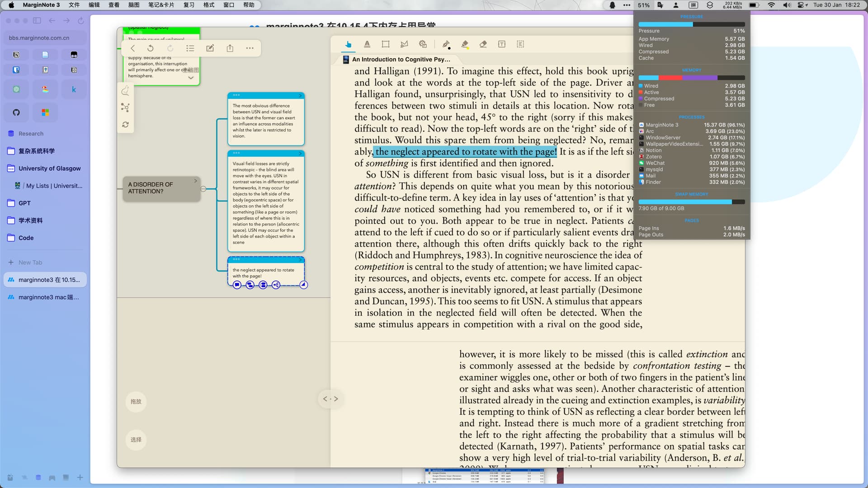
Task: Select the yellow highlighter marker tool
Action: (465, 44)
